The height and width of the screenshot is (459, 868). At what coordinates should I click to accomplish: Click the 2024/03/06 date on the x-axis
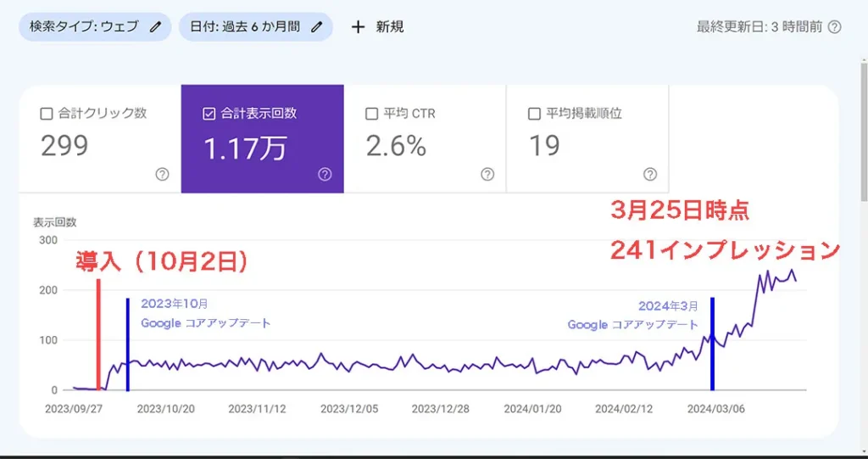[x=715, y=409]
